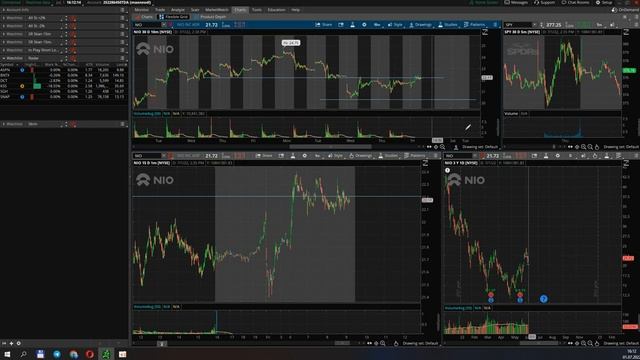Open the Education tab

276,9
